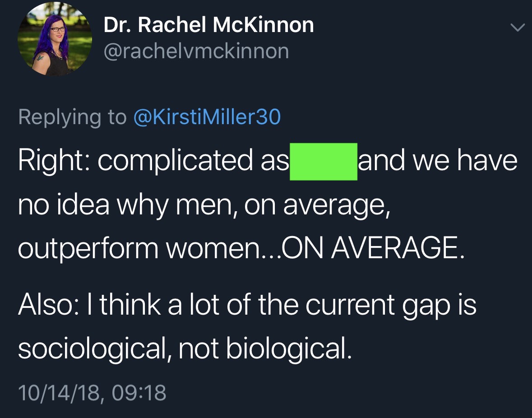The height and width of the screenshot is (418, 532).
Task: Click the green redacted box
Action: point(324,162)
